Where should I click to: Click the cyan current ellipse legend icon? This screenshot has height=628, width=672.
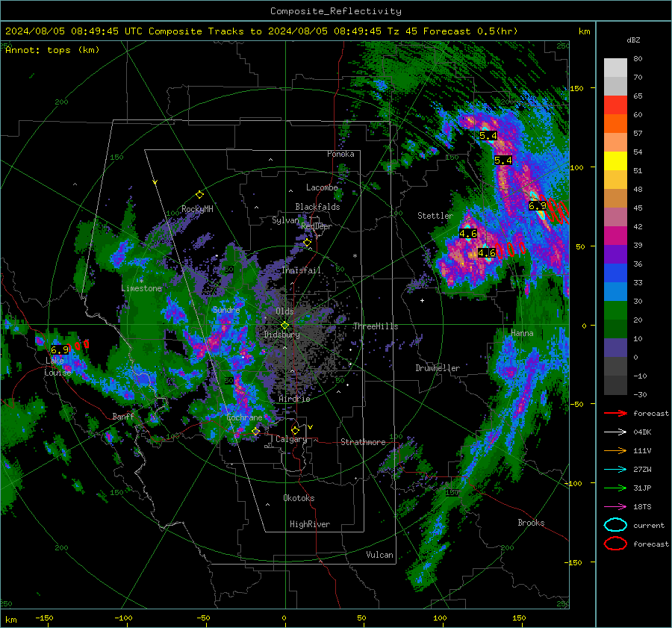(x=615, y=525)
